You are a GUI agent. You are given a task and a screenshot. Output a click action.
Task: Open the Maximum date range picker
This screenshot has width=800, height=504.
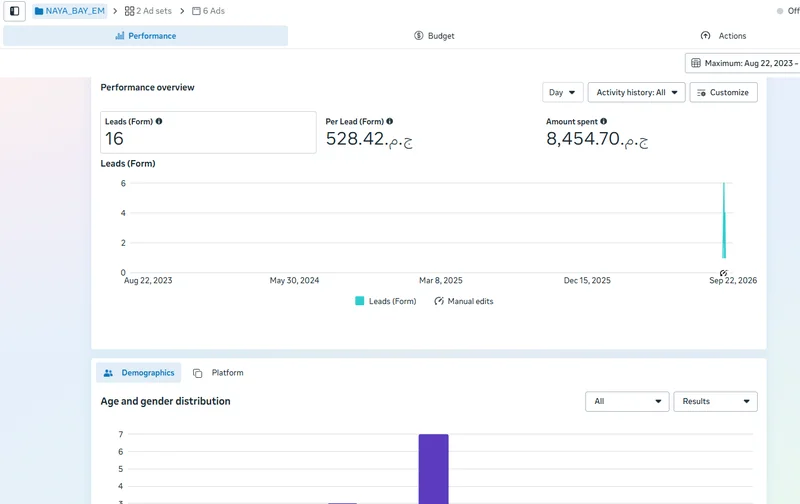tap(743, 63)
